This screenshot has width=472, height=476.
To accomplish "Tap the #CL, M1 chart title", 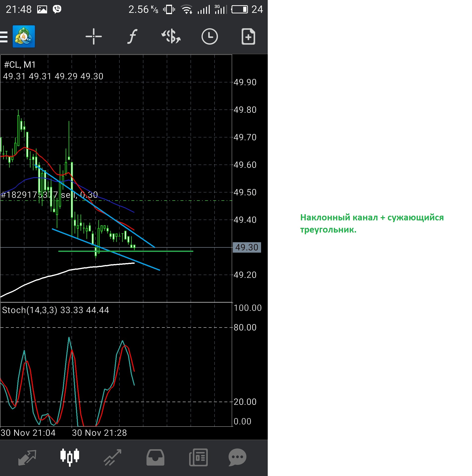I will (20, 65).
